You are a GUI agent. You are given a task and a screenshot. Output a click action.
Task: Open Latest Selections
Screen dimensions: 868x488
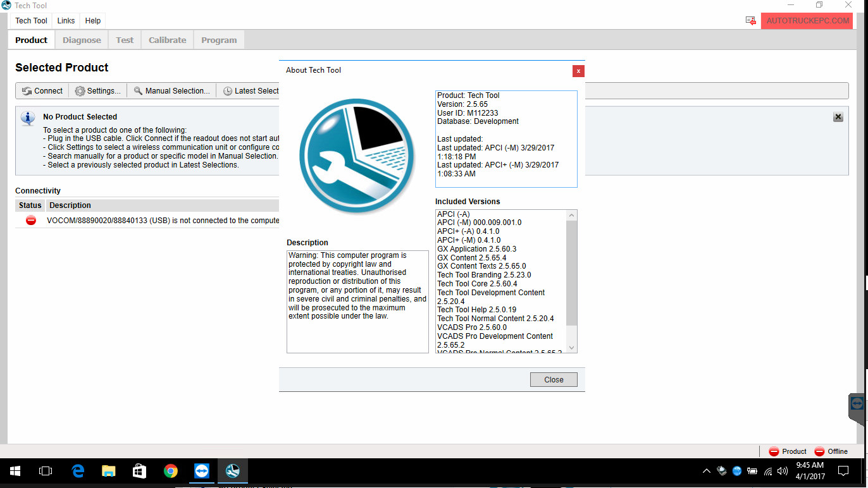pyautogui.click(x=251, y=91)
